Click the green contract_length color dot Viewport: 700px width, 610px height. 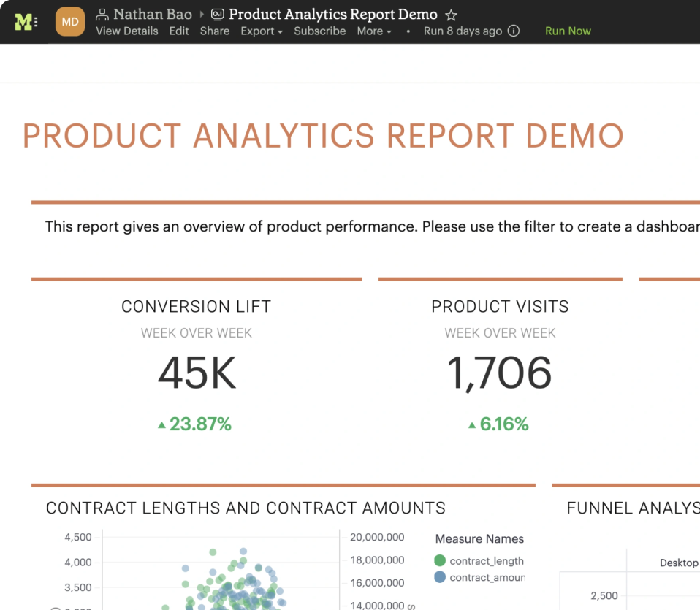click(x=441, y=560)
